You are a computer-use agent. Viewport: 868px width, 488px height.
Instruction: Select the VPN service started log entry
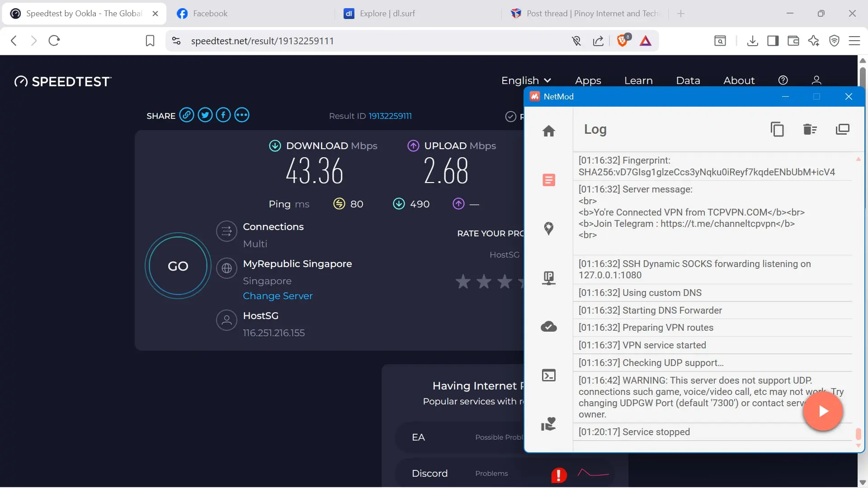click(x=712, y=345)
